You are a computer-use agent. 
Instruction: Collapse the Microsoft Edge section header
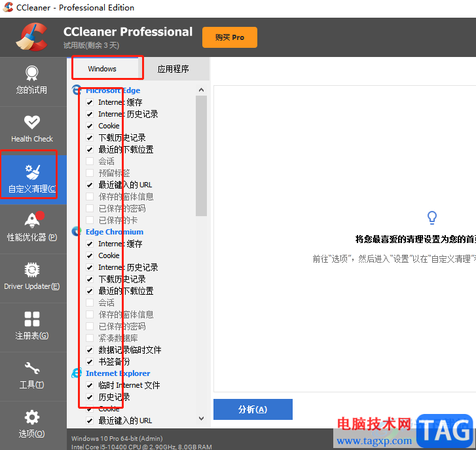pos(113,90)
